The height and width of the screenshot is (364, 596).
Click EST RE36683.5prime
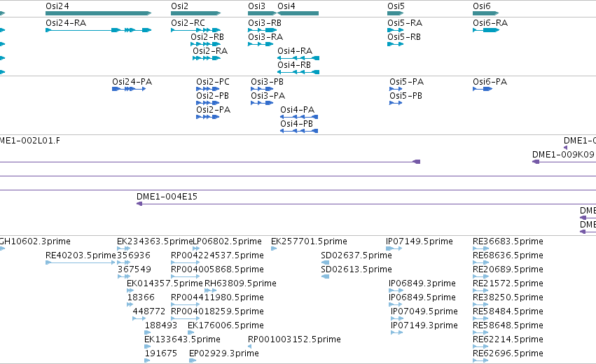[508, 241]
